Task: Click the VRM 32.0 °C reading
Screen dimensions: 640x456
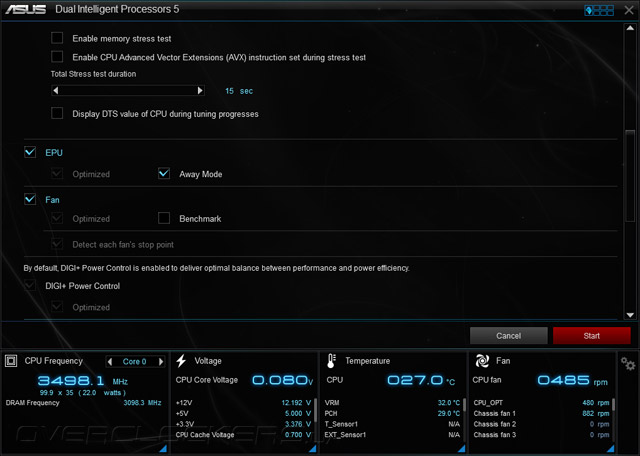Action: 449,403
